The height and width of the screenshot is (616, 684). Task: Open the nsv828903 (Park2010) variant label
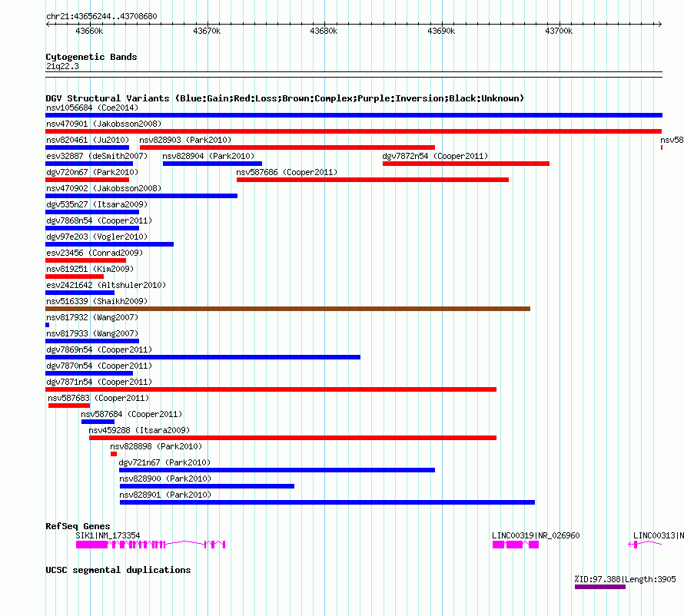click(x=185, y=140)
